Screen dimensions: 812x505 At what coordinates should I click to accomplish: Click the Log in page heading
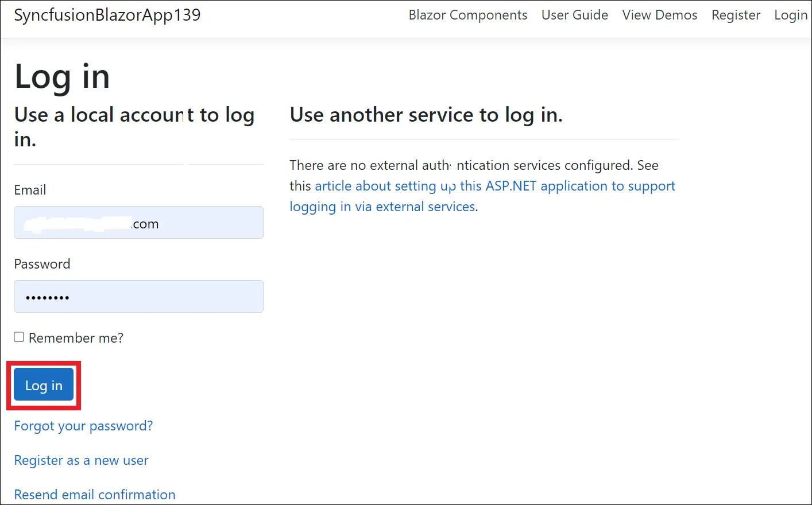61,75
